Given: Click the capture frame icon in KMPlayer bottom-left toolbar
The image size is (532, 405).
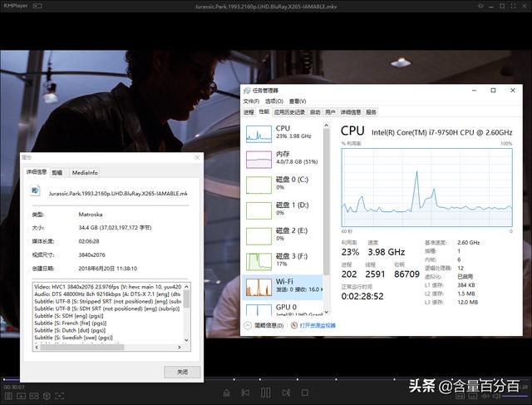Looking at the screenshot, I should (x=59, y=396).
